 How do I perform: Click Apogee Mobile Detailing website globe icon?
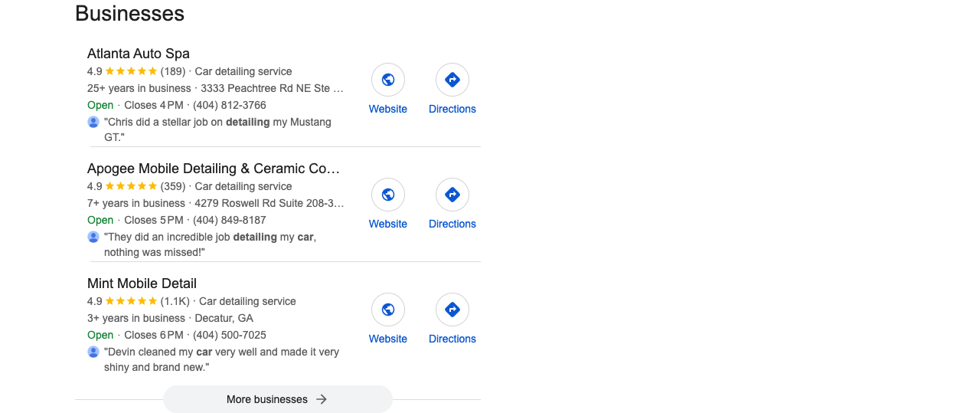click(x=388, y=195)
